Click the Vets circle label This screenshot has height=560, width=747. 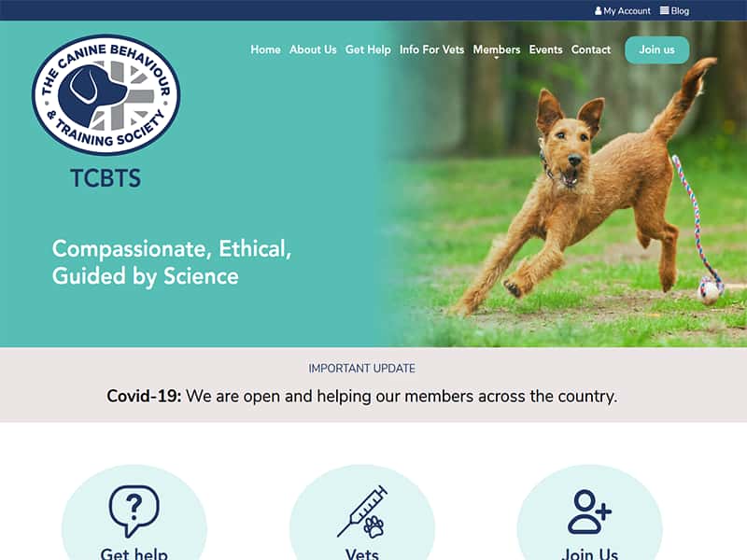coord(362,553)
